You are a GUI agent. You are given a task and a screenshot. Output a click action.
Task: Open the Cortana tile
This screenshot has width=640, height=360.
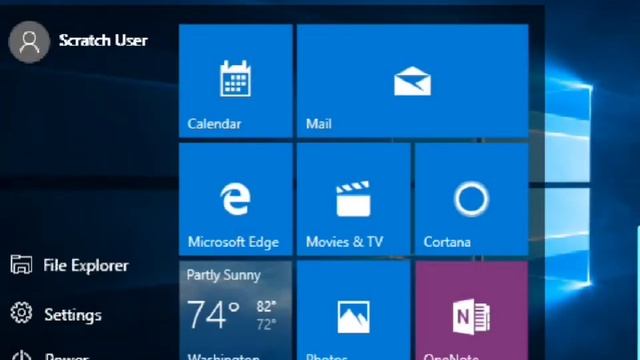pyautogui.click(x=471, y=199)
